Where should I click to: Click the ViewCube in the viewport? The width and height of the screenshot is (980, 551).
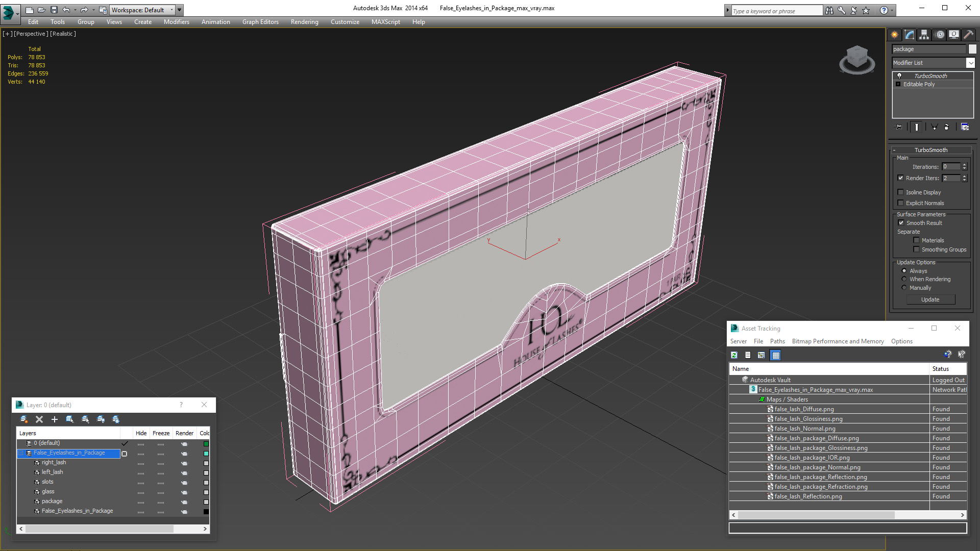click(x=857, y=60)
